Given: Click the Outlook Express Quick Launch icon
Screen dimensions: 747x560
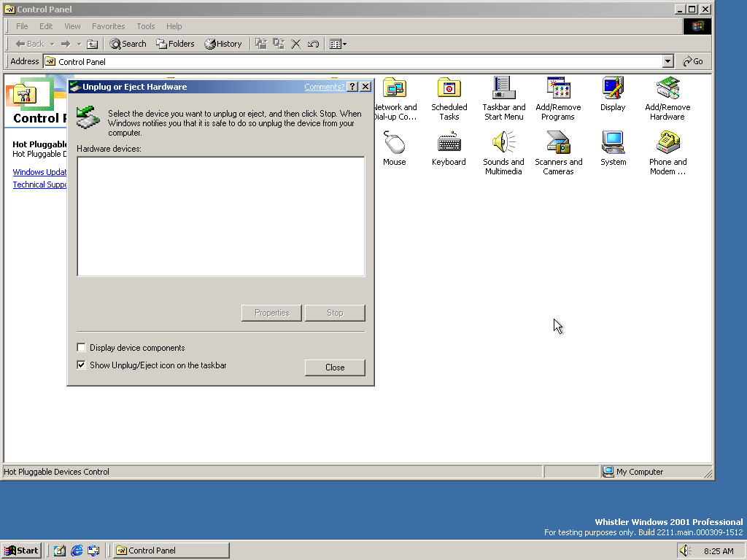Looking at the screenshot, I should click(93, 551).
